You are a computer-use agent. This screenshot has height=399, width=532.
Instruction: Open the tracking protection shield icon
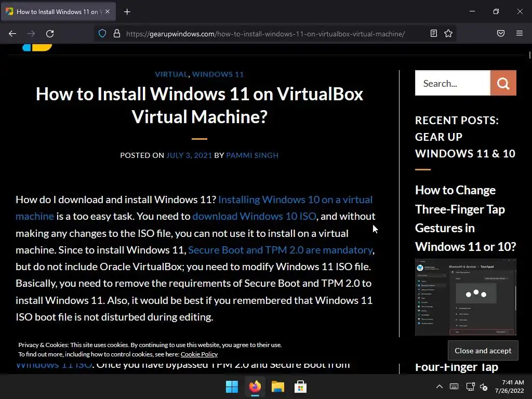[102, 33]
